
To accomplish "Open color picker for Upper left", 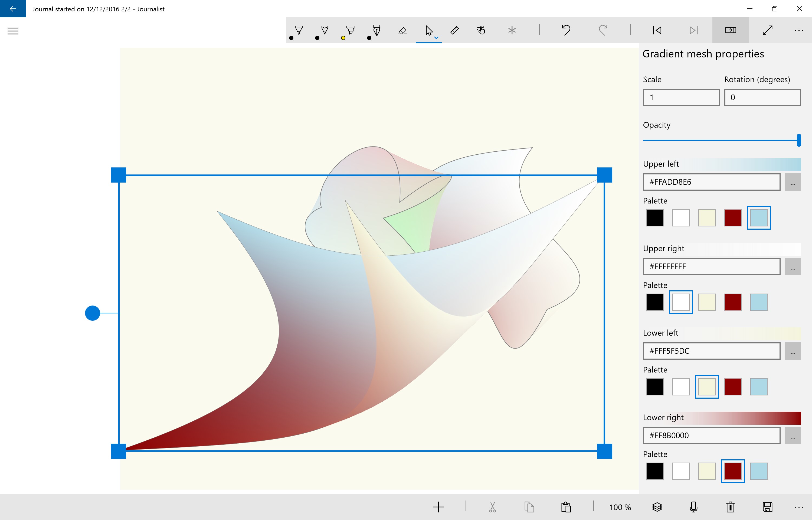I will click(x=793, y=182).
